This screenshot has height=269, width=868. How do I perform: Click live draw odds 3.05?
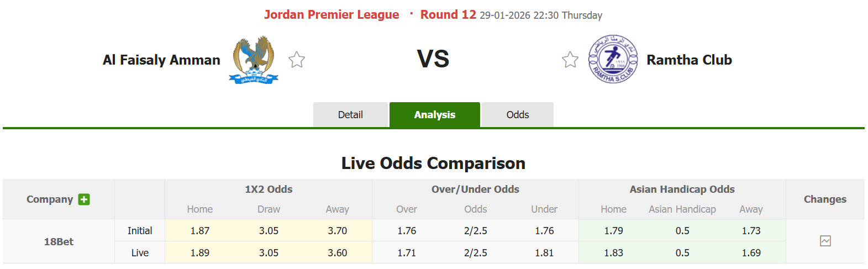(x=269, y=252)
